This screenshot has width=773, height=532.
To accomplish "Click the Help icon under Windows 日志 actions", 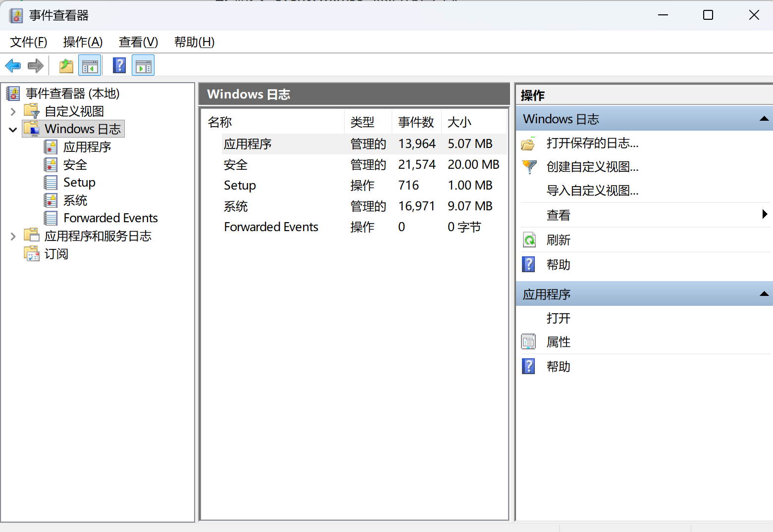I will click(x=529, y=264).
